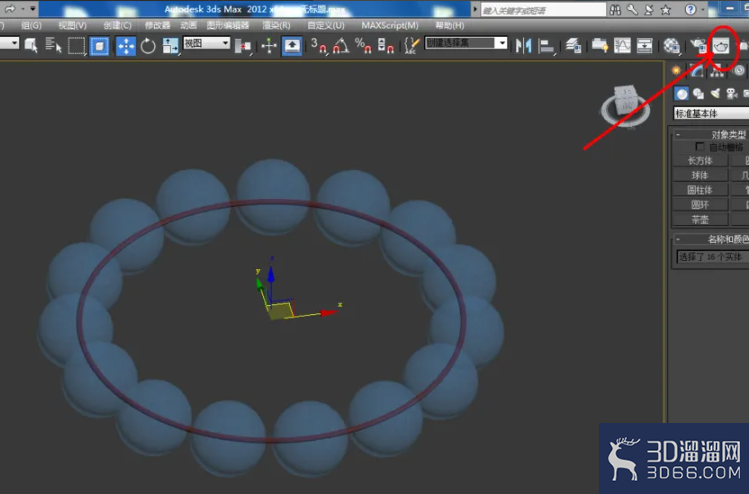Open the 动画 menu
This screenshot has height=494, width=749.
(188, 25)
